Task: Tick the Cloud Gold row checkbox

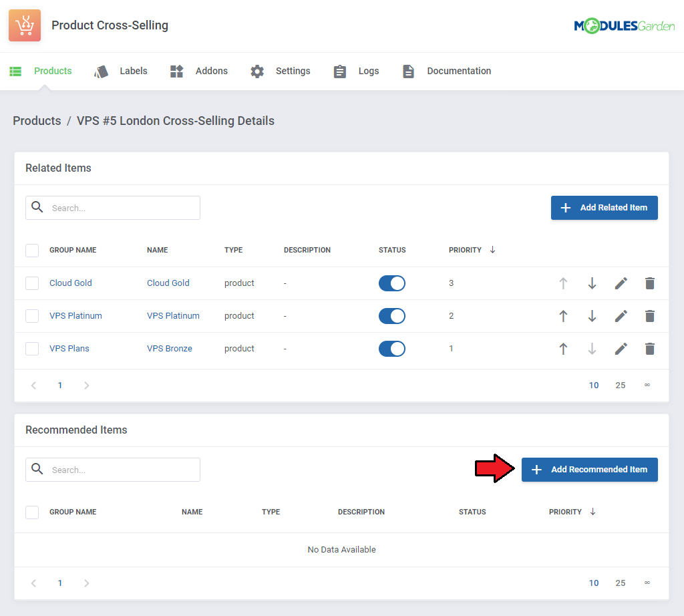Action: point(32,283)
